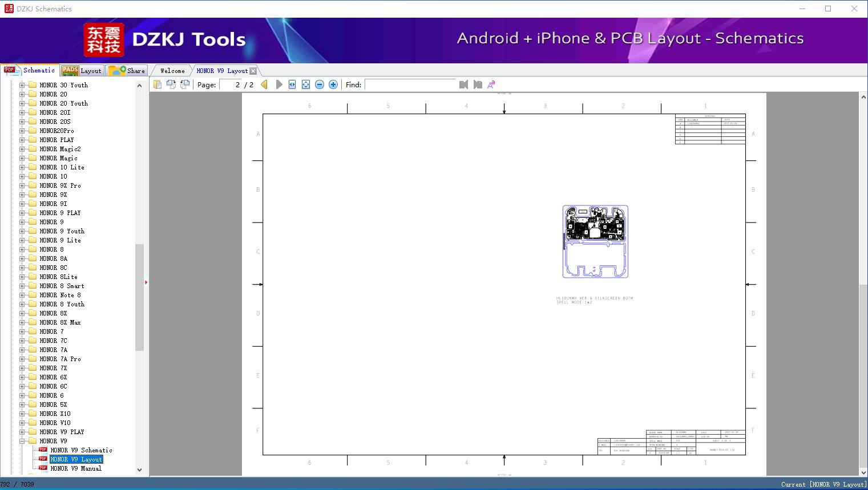The image size is (868, 490).
Task: Zoom out with the minus icon
Action: click(320, 84)
